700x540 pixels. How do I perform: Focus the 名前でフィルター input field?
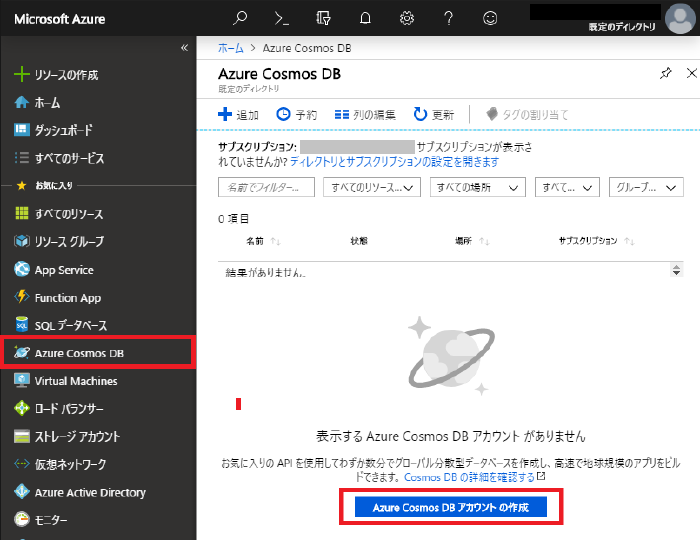pos(266,187)
